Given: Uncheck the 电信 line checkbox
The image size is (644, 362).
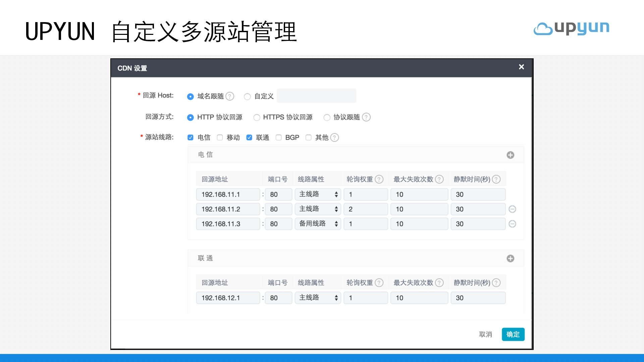Looking at the screenshot, I should (191, 137).
